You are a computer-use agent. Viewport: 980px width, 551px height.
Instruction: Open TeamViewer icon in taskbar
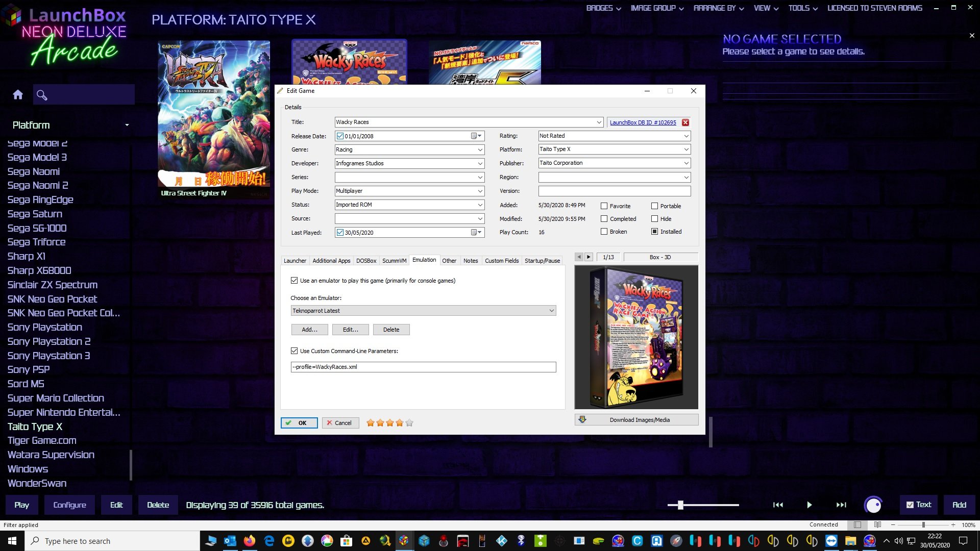(x=831, y=541)
